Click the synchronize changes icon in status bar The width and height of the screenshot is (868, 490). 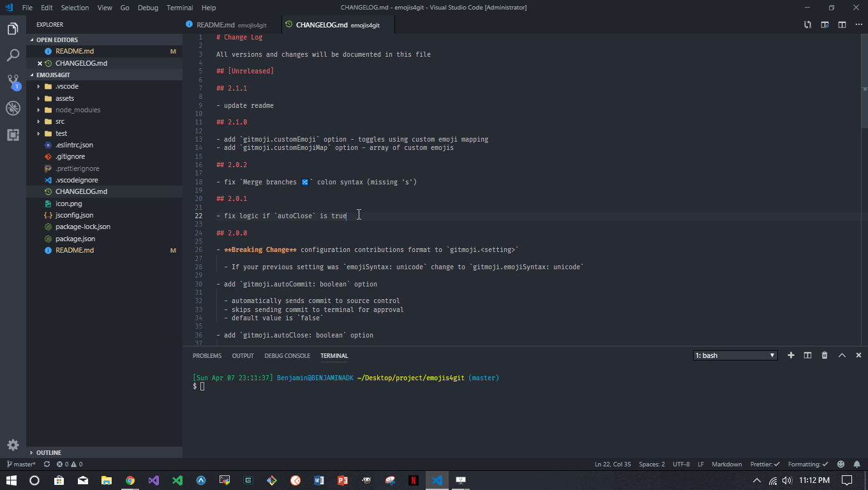click(47, 464)
